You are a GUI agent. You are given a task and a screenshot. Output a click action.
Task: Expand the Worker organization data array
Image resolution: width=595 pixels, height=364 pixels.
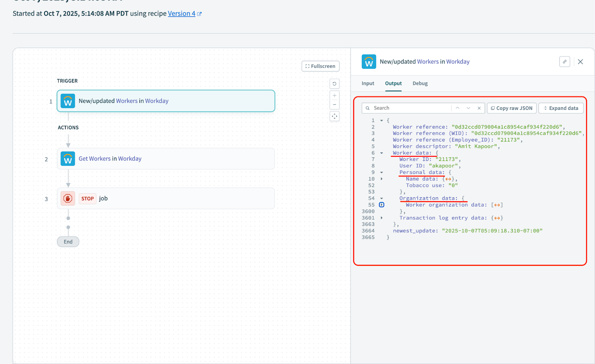coord(382,205)
